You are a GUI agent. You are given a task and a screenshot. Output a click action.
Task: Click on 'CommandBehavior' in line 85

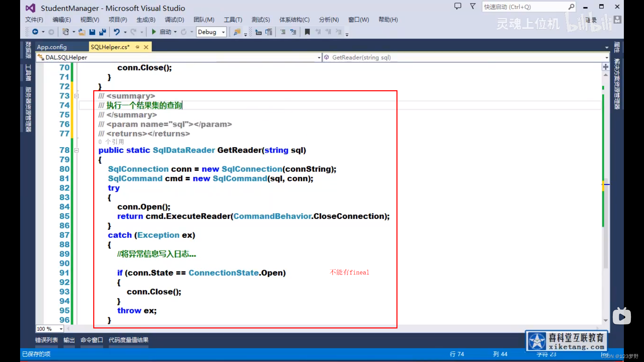(x=272, y=216)
